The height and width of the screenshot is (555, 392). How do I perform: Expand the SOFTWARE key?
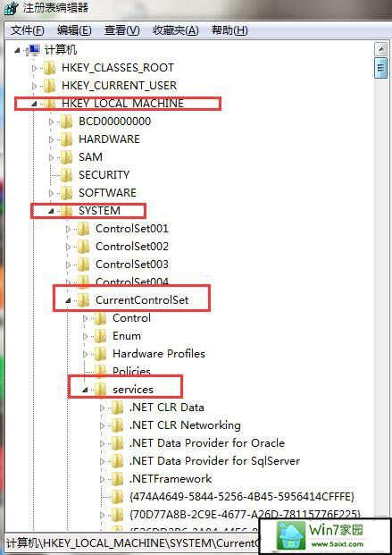51,193
